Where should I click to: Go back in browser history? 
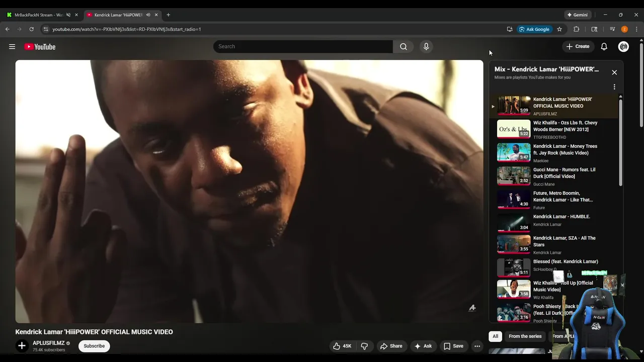tap(8, 29)
